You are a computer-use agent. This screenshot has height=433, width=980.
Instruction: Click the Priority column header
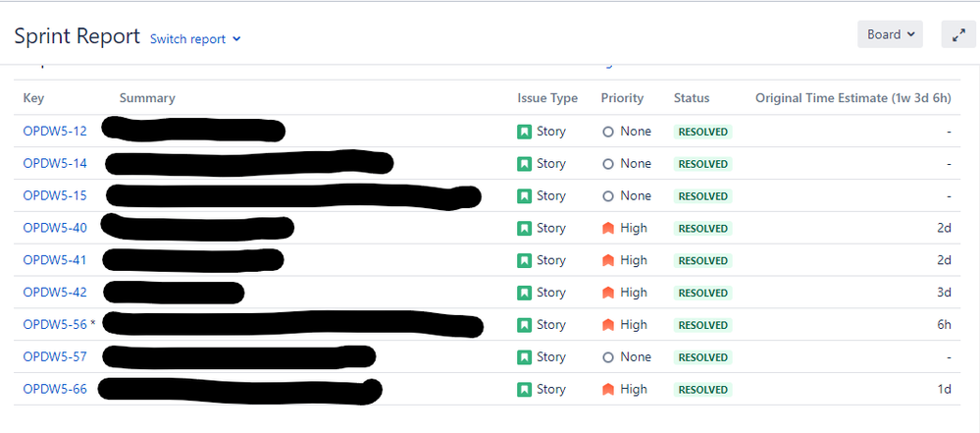623,98
